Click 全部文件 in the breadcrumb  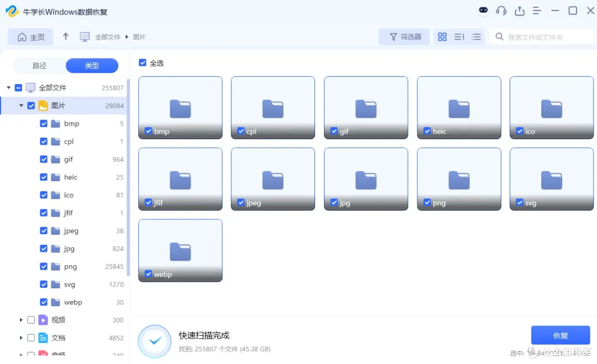click(x=107, y=37)
